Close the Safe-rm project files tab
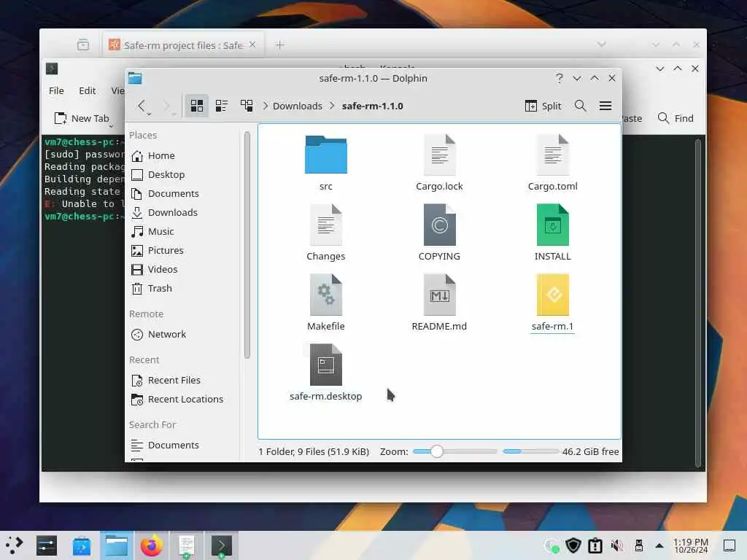Screen dimensions: 747x560 252,44
